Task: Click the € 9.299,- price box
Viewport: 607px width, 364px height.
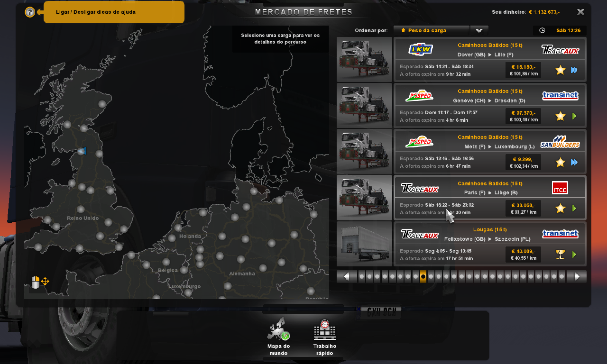Action: (524, 163)
